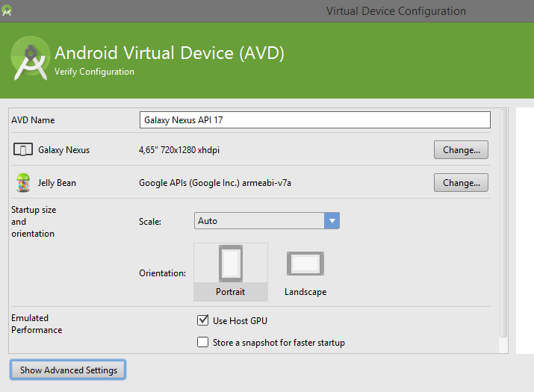Click the Jelly Bean system image icon
534x392 pixels.
click(x=23, y=182)
